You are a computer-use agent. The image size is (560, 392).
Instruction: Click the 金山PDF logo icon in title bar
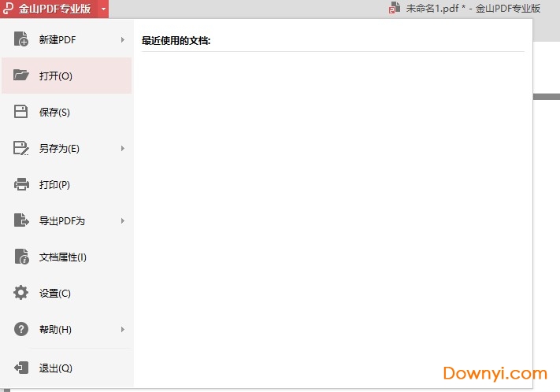point(8,8)
